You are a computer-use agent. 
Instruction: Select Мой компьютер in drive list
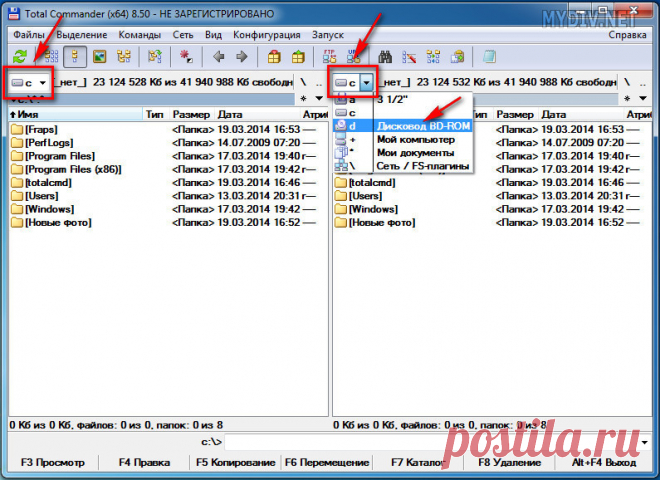tap(403, 139)
